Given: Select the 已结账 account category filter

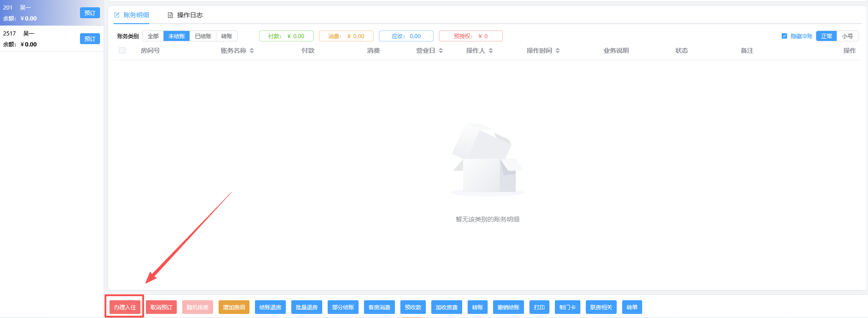Looking at the screenshot, I should click(203, 36).
